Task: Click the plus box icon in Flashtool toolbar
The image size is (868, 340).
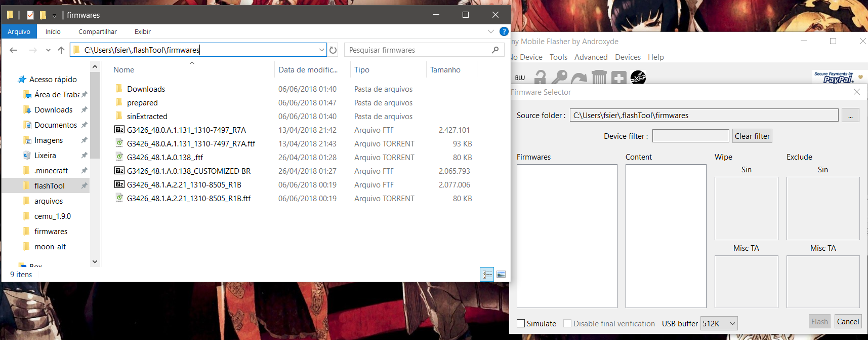Action: click(619, 78)
